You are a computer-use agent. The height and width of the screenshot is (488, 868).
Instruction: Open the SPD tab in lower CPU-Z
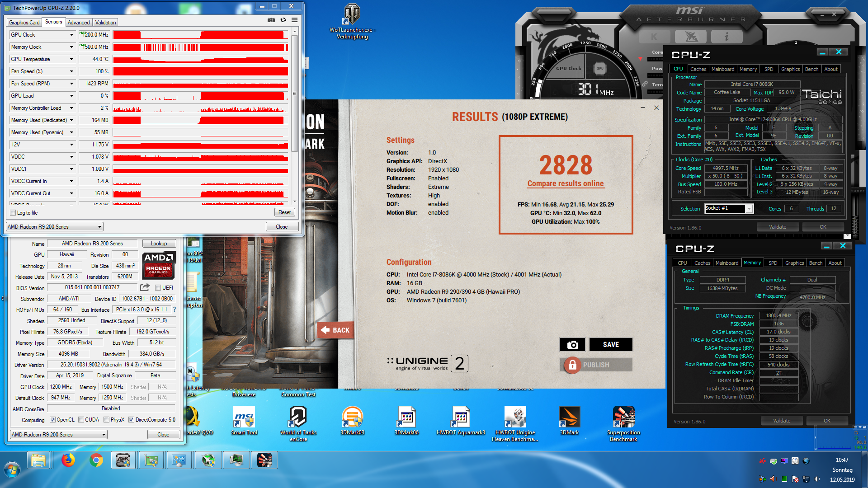click(x=773, y=263)
